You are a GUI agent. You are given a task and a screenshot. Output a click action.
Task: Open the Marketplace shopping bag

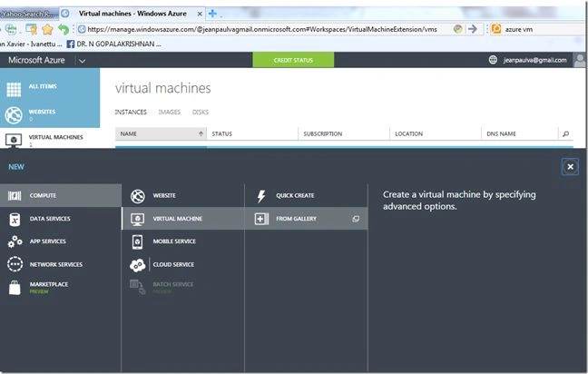[15, 288]
